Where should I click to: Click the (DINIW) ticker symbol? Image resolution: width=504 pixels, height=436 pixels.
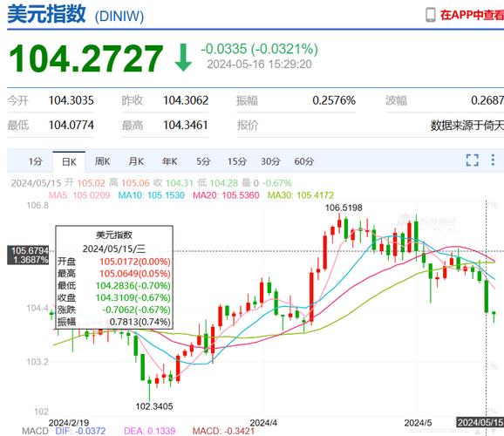pos(119,17)
